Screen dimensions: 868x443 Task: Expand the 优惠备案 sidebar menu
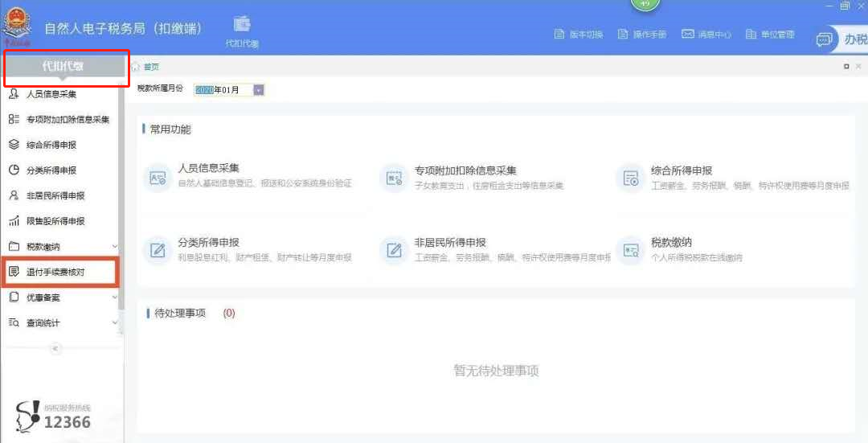coord(114,297)
